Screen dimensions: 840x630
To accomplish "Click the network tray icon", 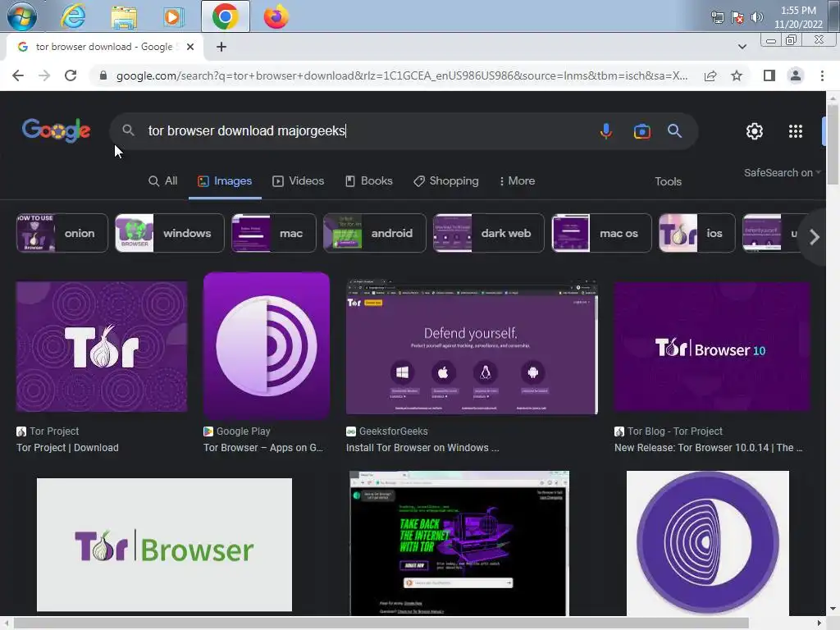I will coord(717,17).
